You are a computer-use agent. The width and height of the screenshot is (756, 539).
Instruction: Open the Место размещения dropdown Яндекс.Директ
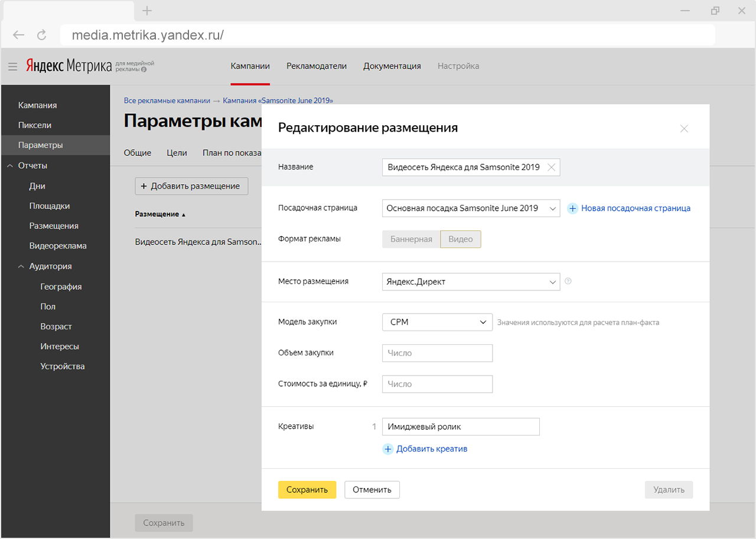pyautogui.click(x=471, y=282)
